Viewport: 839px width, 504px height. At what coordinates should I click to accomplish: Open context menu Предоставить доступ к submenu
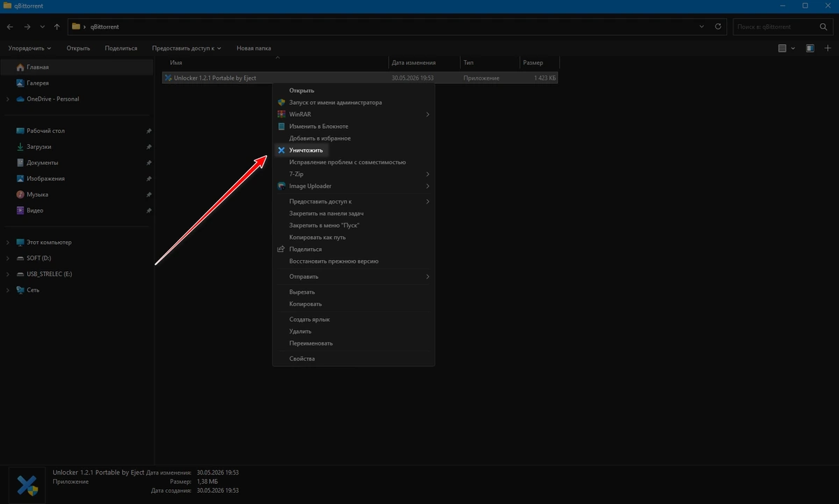(x=353, y=201)
